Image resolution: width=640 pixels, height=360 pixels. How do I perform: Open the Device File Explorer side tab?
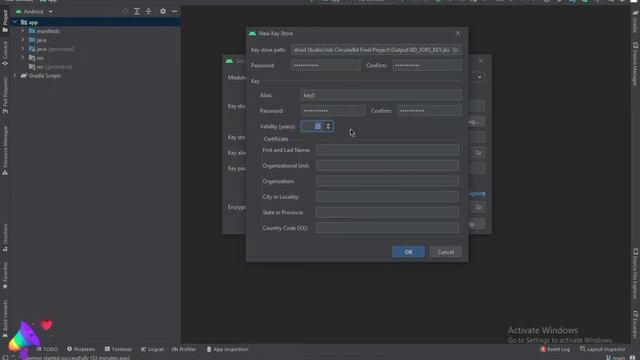(x=635, y=273)
